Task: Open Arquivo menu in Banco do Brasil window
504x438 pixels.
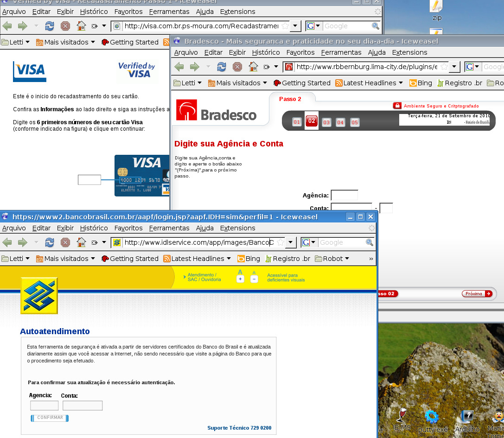Action: pos(14,228)
